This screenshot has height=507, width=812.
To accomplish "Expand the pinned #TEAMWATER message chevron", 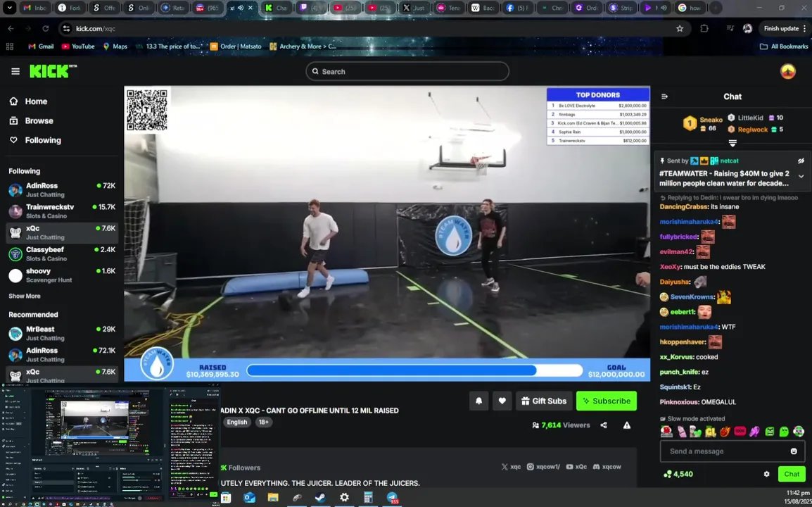I will pos(801,176).
